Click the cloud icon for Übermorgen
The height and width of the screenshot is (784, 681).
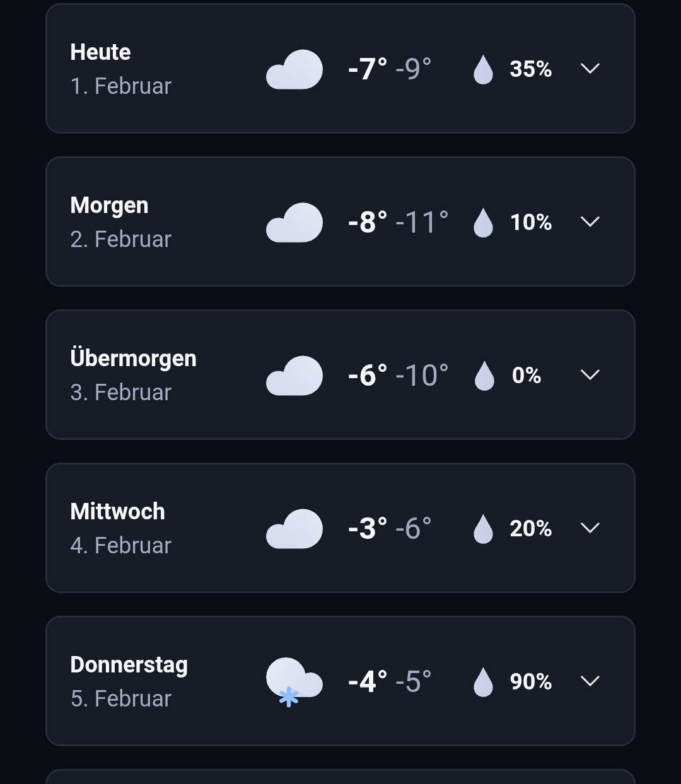294,376
